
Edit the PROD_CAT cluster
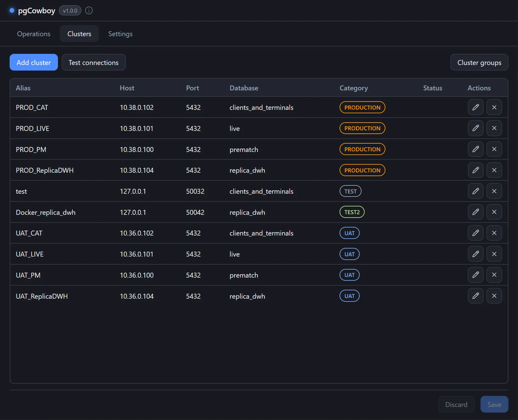476,107
